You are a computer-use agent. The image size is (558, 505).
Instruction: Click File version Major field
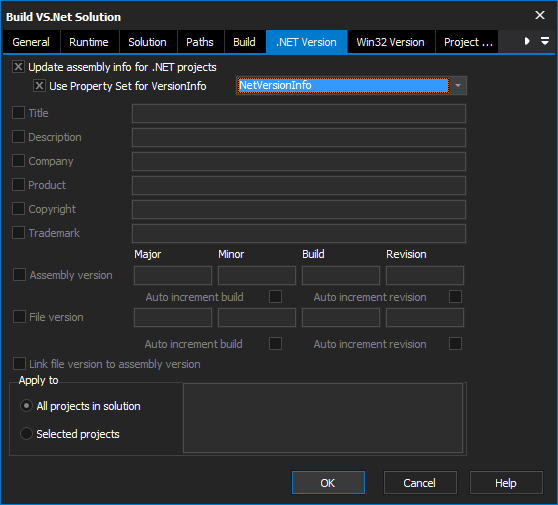coord(173,317)
